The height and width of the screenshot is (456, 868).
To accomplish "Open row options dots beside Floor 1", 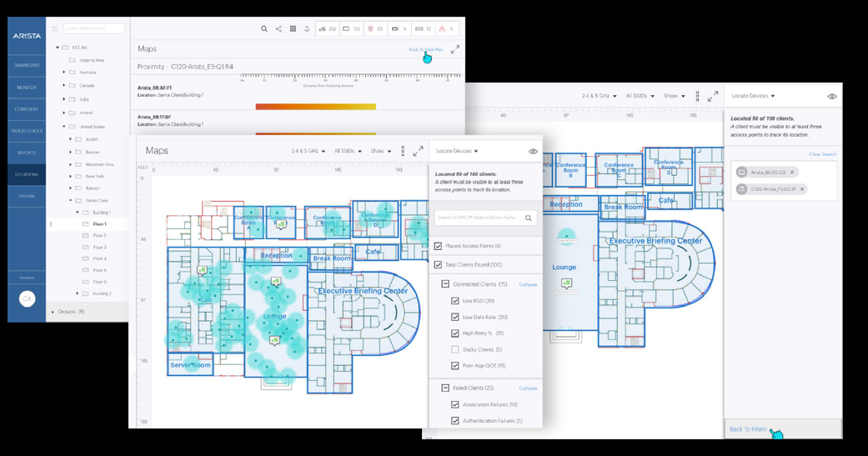I will (51, 224).
